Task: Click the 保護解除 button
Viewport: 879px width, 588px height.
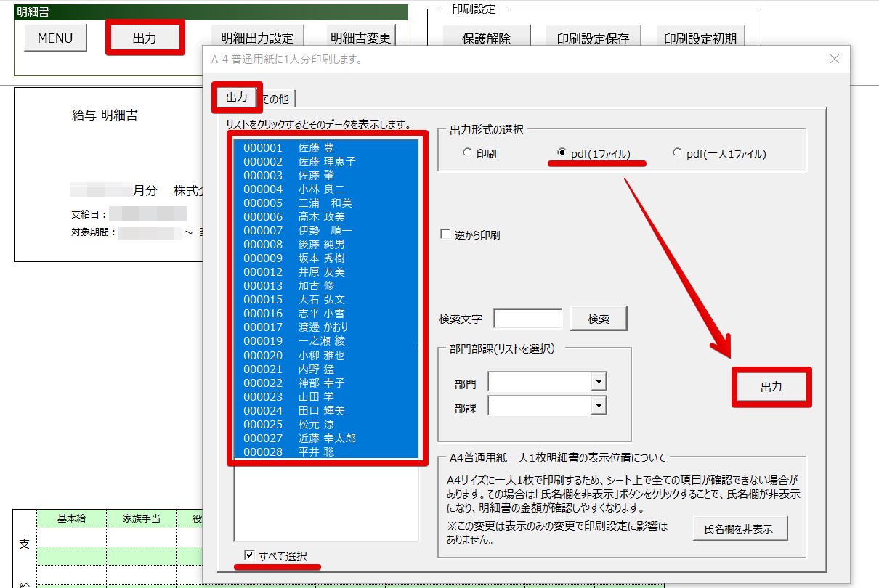Action: coord(486,38)
